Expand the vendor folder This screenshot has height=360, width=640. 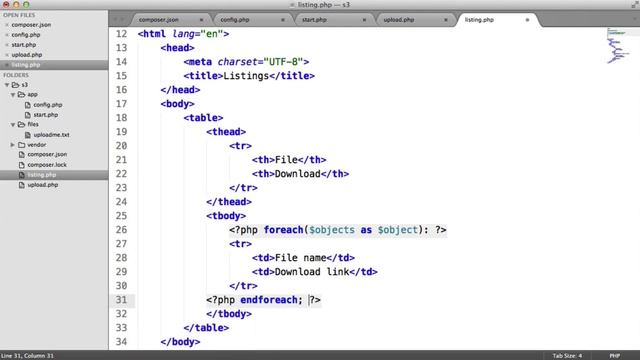13,145
